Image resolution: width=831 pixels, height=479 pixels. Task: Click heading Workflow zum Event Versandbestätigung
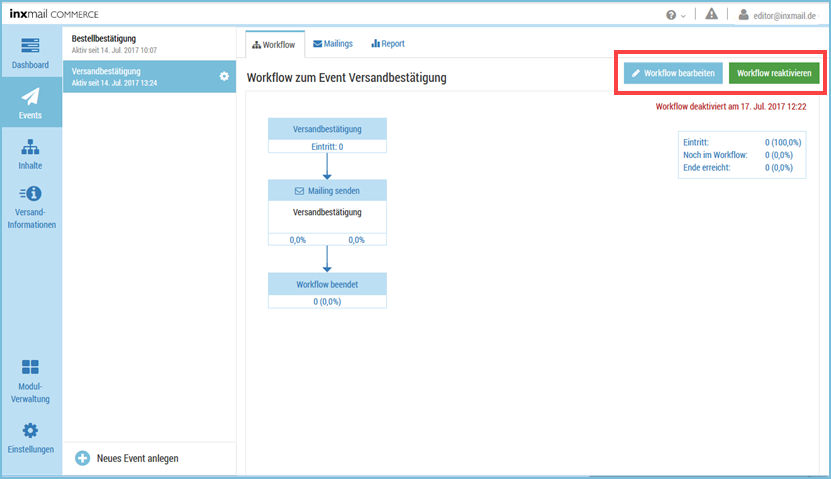[347, 77]
